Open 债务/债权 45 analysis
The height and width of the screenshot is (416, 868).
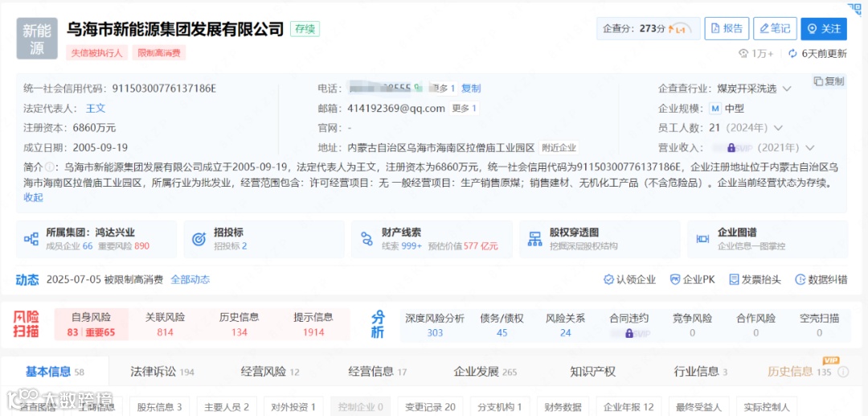pyautogui.click(x=502, y=325)
